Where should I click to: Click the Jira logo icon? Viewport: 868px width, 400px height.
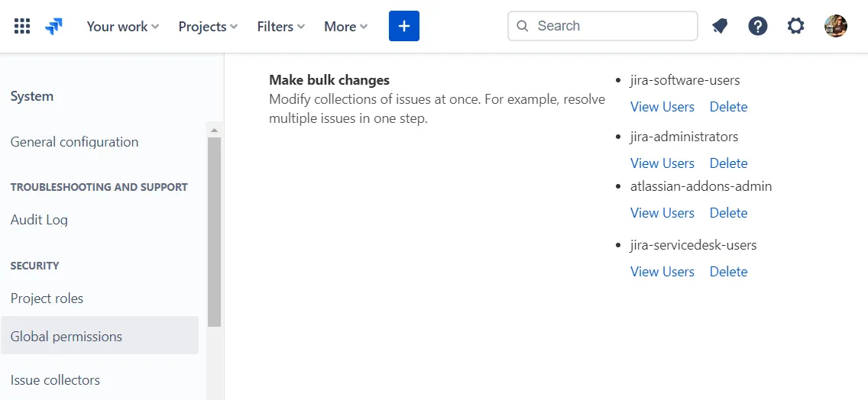[x=53, y=26]
